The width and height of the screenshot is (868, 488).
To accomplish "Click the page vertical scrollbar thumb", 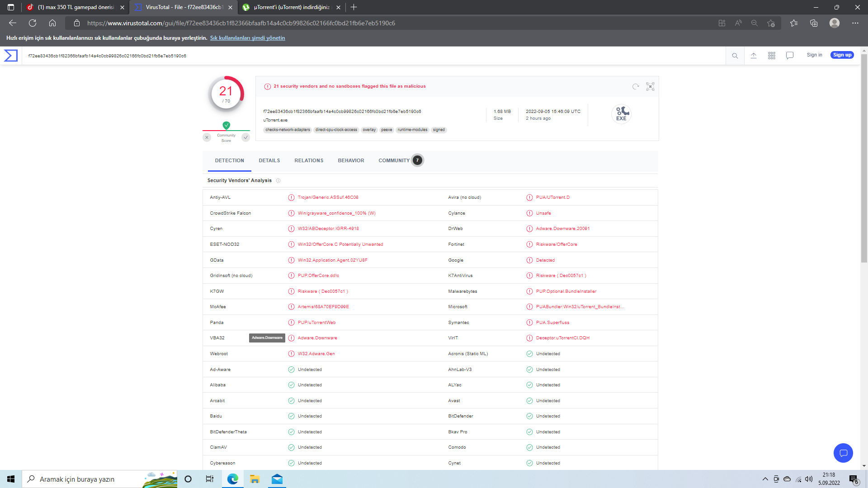I will tap(864, 158).
